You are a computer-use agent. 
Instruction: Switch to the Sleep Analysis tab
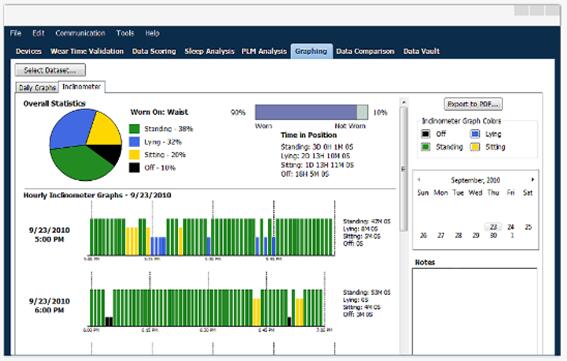[209, 51]
